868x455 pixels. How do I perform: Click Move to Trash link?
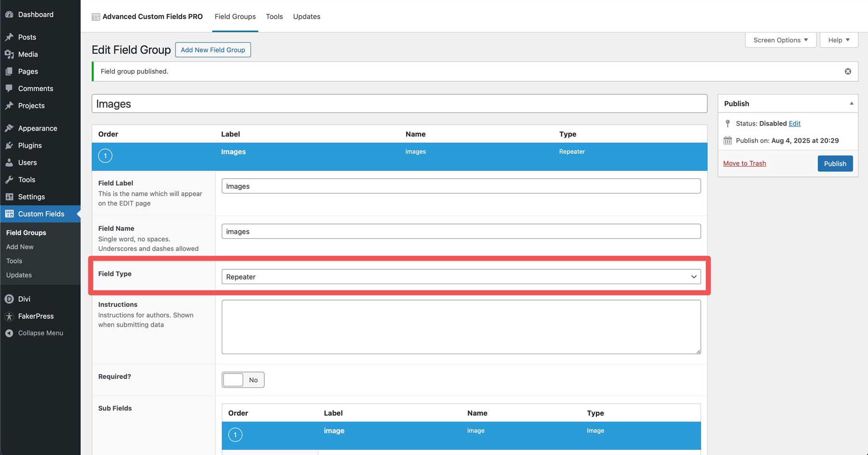(744, 163)
